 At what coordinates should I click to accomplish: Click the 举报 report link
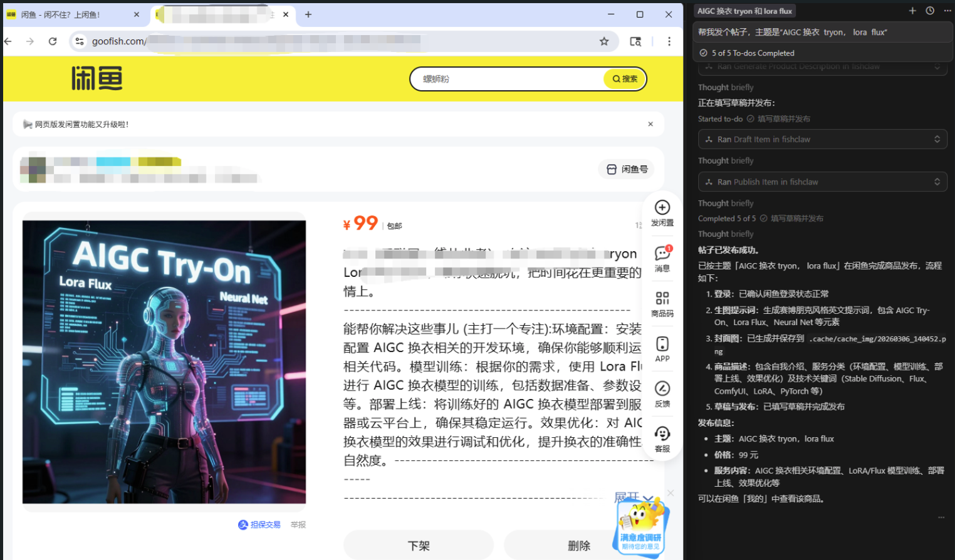coord(298,525)
